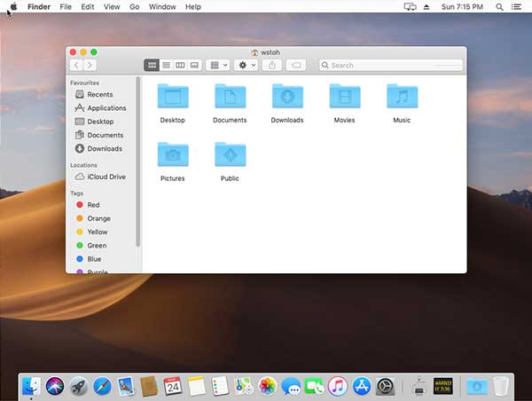532x401 pixels.
Task: Select the Movies folder icon
Action: [x=345, y=96]
